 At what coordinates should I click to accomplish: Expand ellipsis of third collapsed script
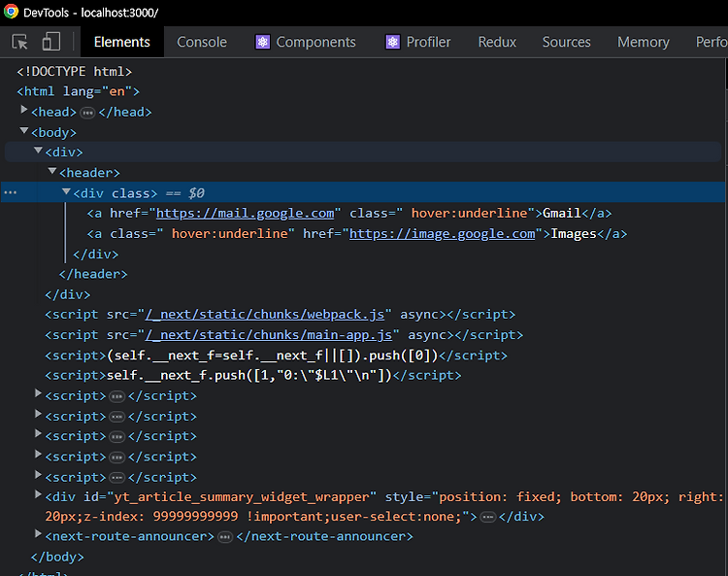[116, 437]
